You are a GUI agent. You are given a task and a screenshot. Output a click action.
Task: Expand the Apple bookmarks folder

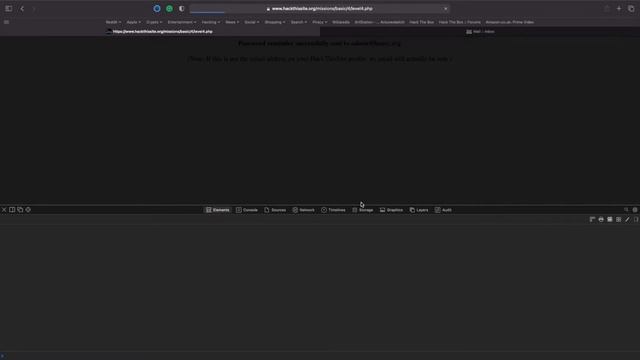pyautogui.click(x=133, y=22)
